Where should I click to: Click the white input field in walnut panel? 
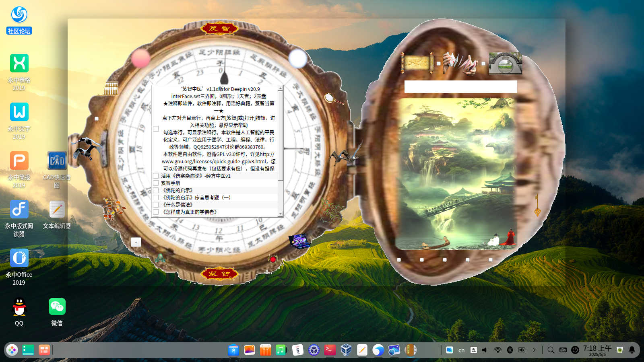click(461, 86)
